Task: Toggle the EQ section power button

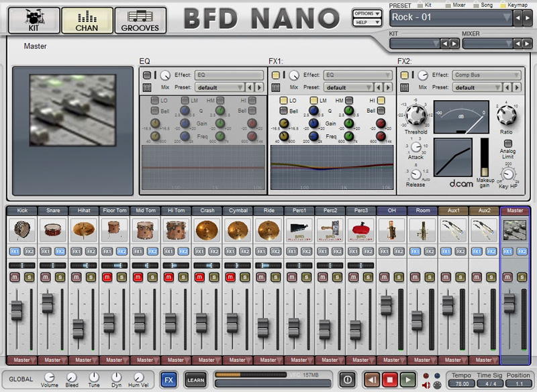Action: pyautogui.click(x=147, y=75)
